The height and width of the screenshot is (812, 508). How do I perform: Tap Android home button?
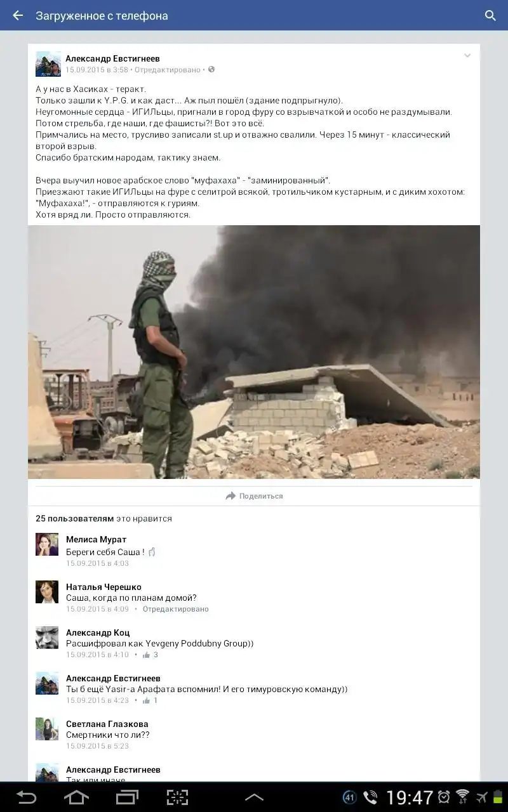(x=76, y=797)
